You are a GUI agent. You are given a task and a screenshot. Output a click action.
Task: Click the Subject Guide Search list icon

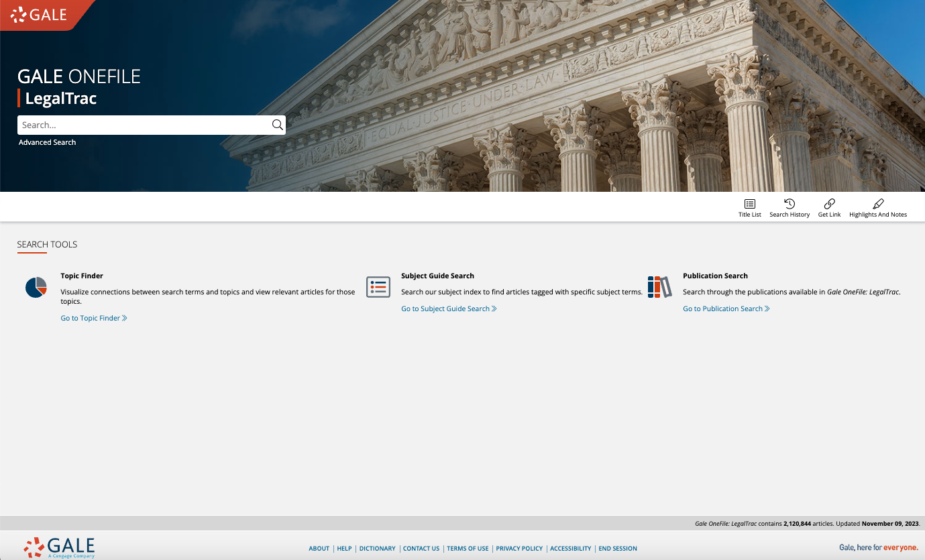coord(378,287)
